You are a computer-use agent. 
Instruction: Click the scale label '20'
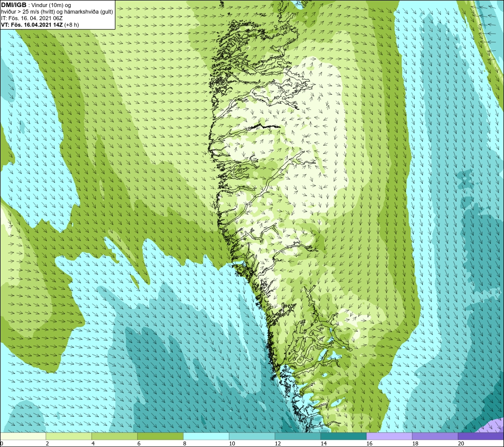tap(461, 443)
